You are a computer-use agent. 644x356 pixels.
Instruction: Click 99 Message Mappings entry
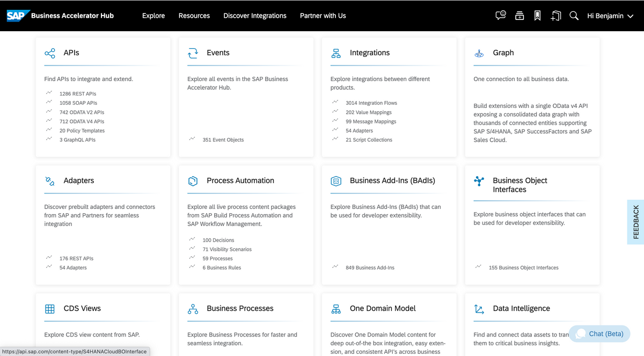[371, 121]
